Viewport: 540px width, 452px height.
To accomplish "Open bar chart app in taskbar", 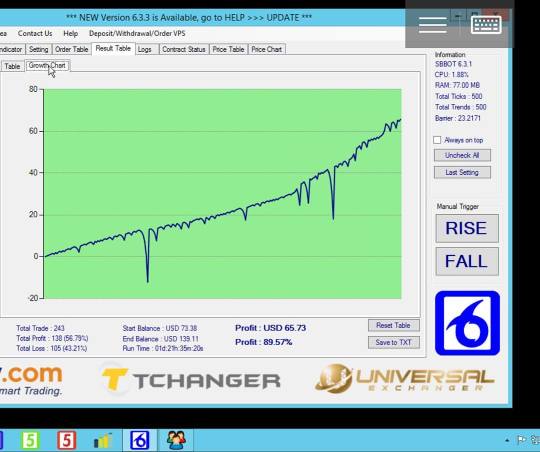I will [103, 440].
